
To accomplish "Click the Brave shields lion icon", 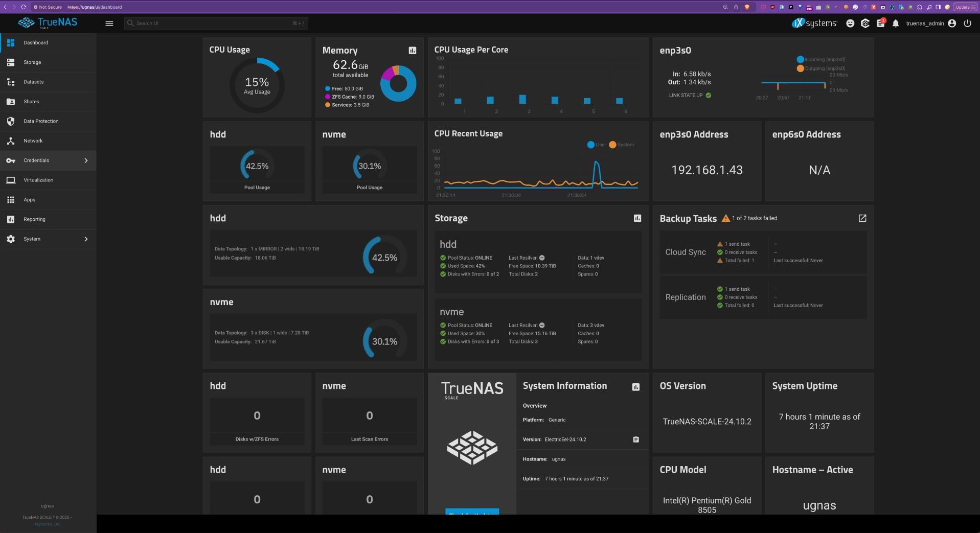I will tap(747, 7).
